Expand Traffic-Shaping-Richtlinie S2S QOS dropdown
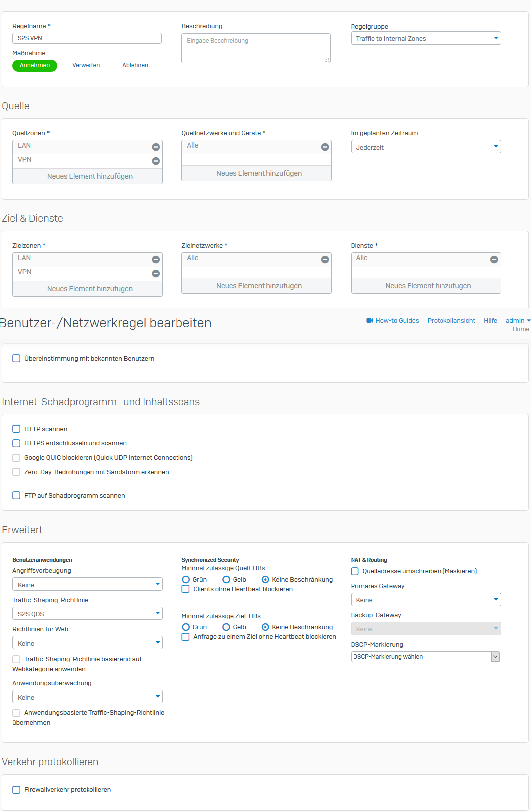Screen dimensions: 531x812 (x=88, y=614)
